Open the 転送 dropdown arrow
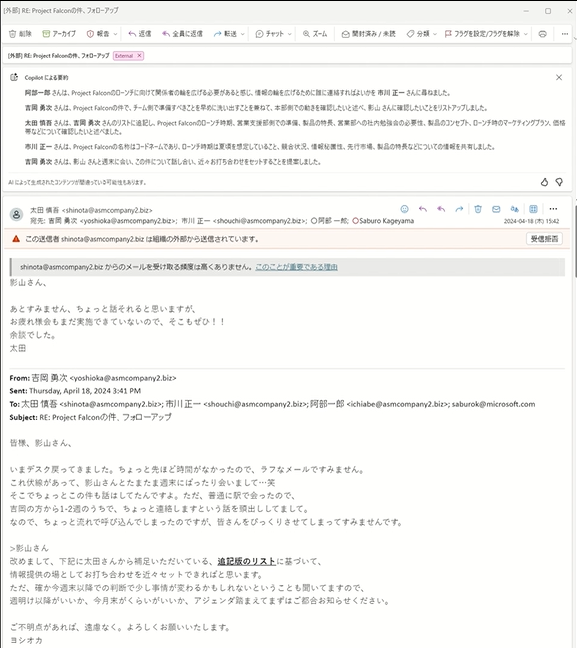Image resolution: width=577 pixels, height=648 pixels. tap(243, 34)
